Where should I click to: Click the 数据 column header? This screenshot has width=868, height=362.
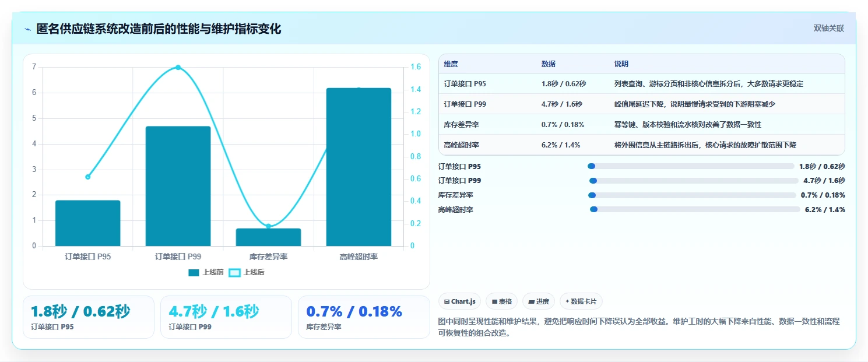[548, 64]
